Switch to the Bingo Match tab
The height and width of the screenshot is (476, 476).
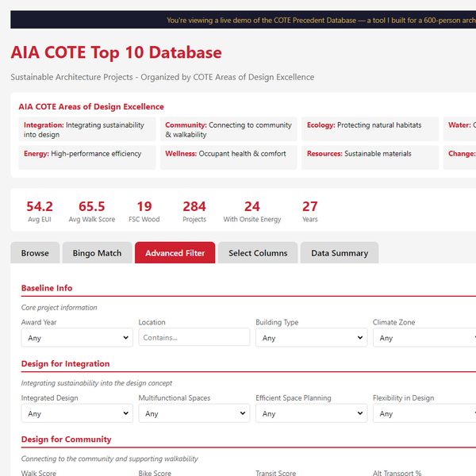97,253
